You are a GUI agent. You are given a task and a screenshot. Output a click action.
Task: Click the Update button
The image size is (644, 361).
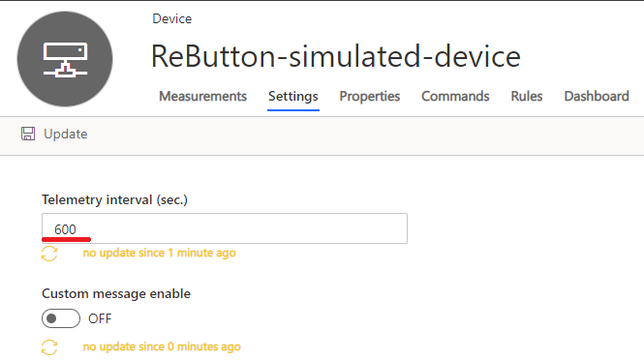click(x=54, y=134)
